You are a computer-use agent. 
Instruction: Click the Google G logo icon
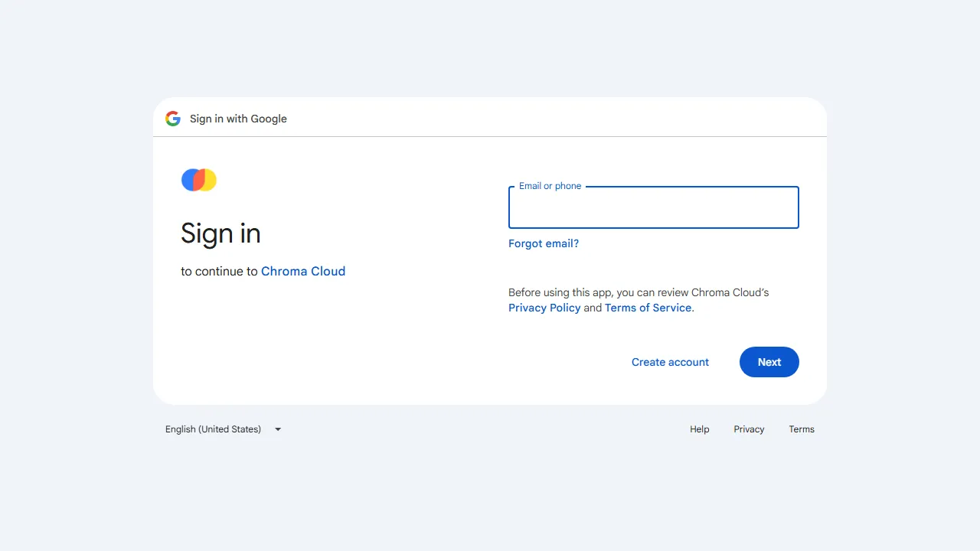173,119
